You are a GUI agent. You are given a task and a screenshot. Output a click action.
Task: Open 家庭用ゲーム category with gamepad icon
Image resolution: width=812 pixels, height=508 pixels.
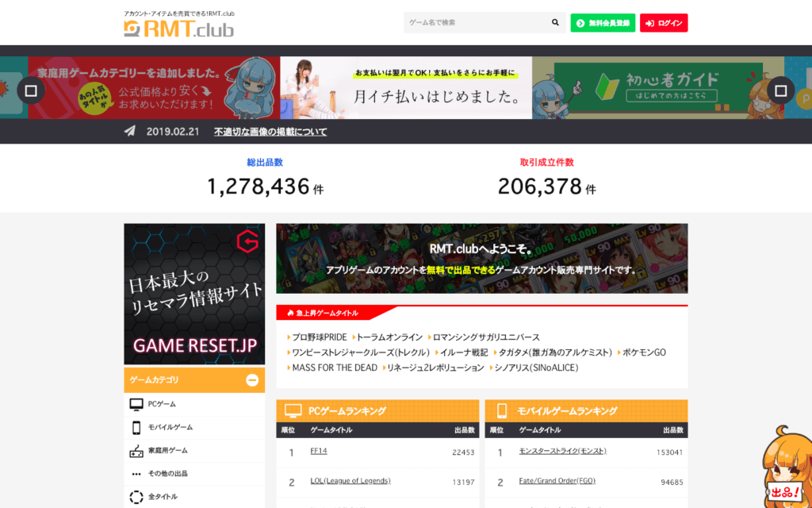coord(194,451)
